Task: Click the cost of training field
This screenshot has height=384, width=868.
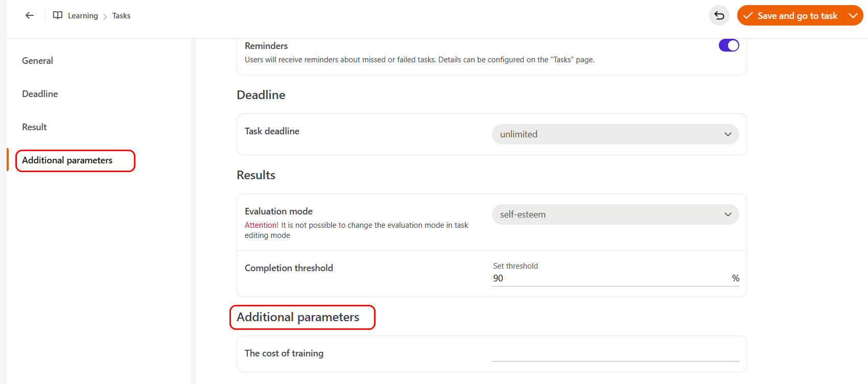Action: (615, 354)
